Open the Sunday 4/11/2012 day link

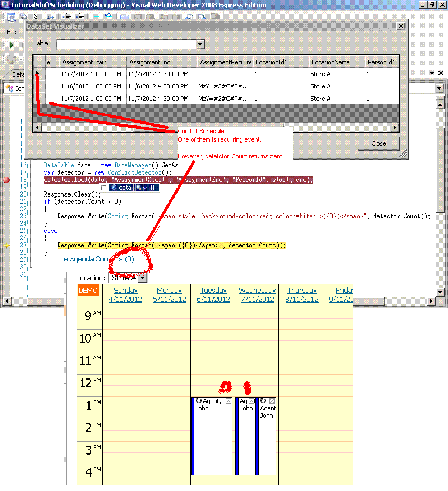125,294
